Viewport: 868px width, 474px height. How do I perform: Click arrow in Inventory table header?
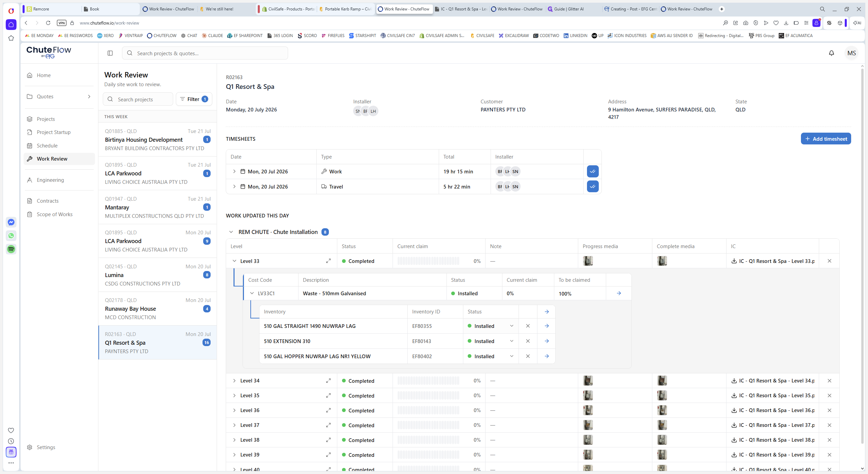tap(547, 312)
